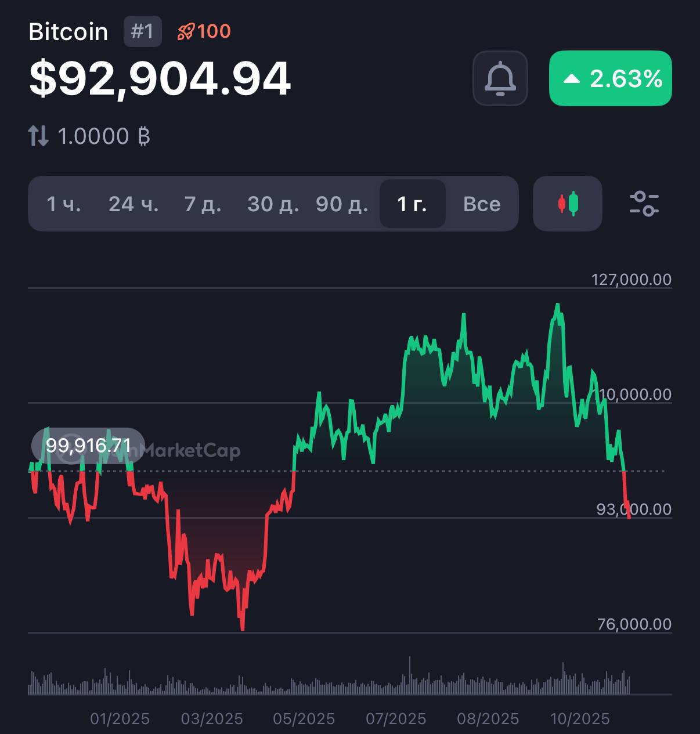Switch chart to 90 д. range

pyautogui.click(x=342, y=204)
